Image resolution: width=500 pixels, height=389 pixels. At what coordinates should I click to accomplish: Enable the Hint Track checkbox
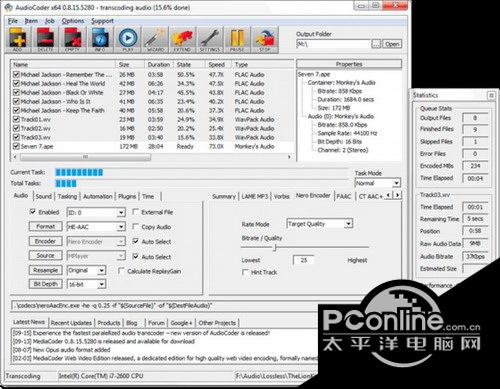click(245, 272)
